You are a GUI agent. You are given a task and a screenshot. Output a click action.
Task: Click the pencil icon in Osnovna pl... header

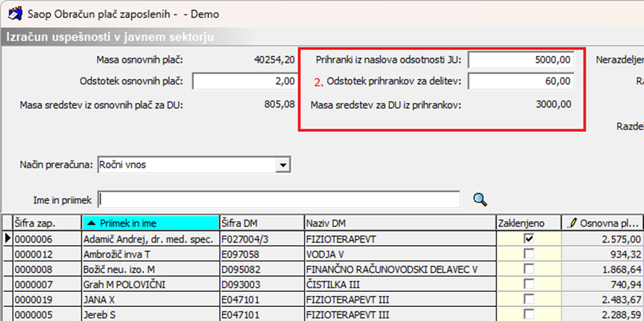tap(571, 223)
